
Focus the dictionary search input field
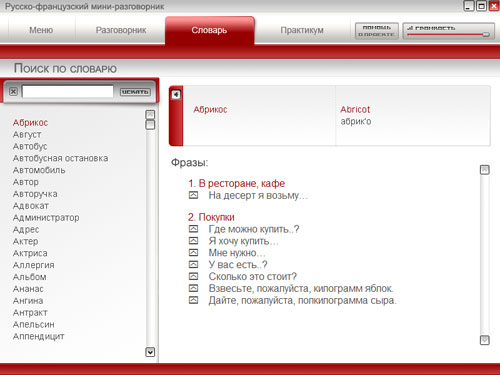coord(68,91)
